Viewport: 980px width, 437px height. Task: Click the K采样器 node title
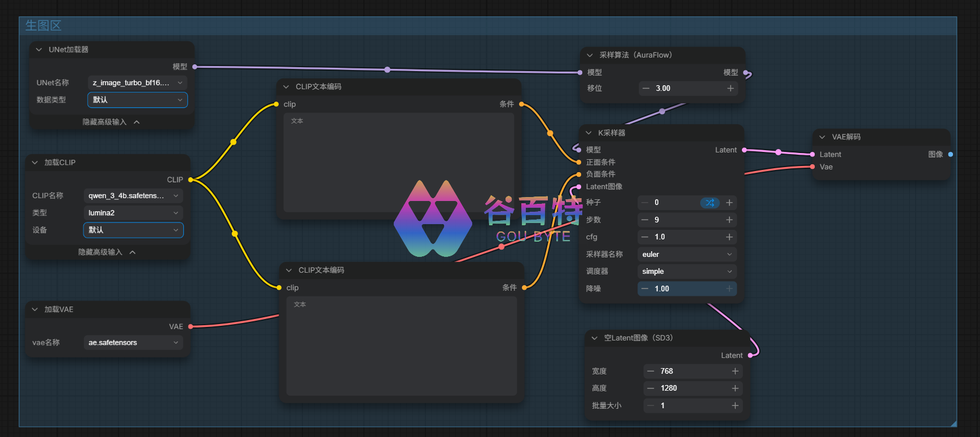pyautogui.click(x=612, y=133)
